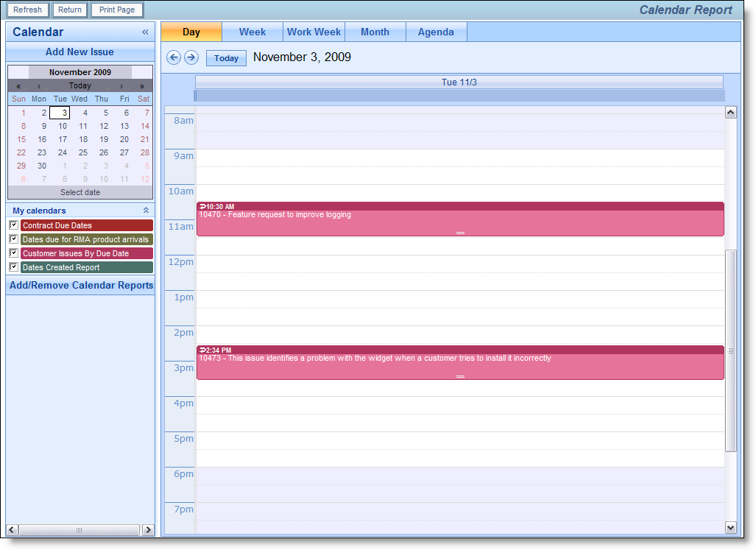
Task: Click the all-day event row bar
Action: (x=459, y=96)
